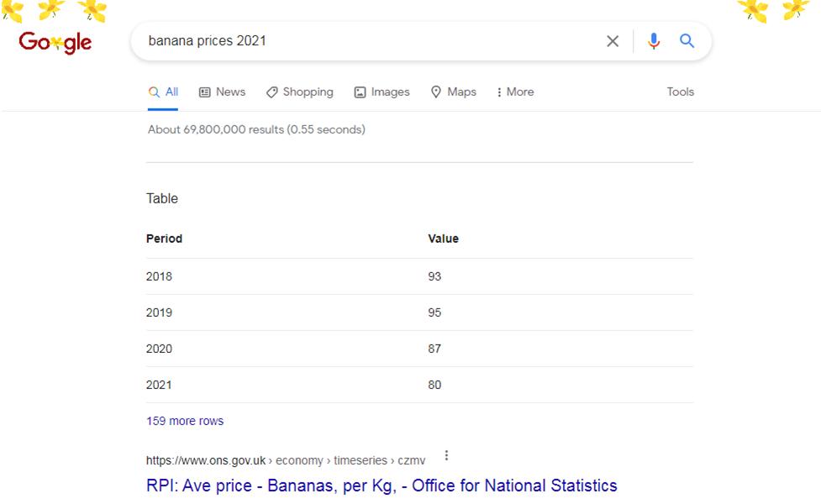Click the Value column header

coord(443,239)
